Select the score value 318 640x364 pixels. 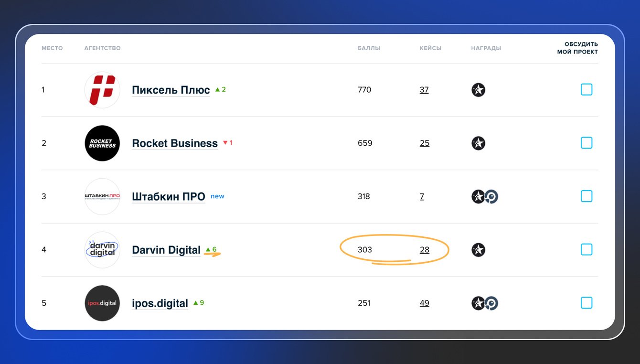tap(364, 196)
